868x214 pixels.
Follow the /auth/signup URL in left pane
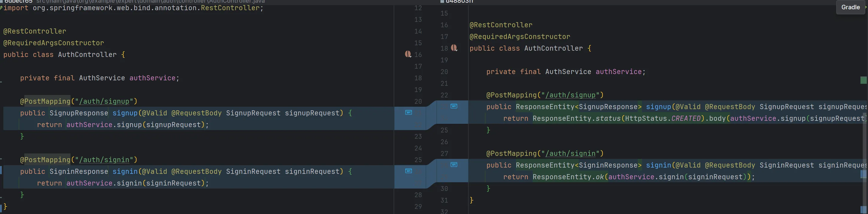tap(104, 101)
